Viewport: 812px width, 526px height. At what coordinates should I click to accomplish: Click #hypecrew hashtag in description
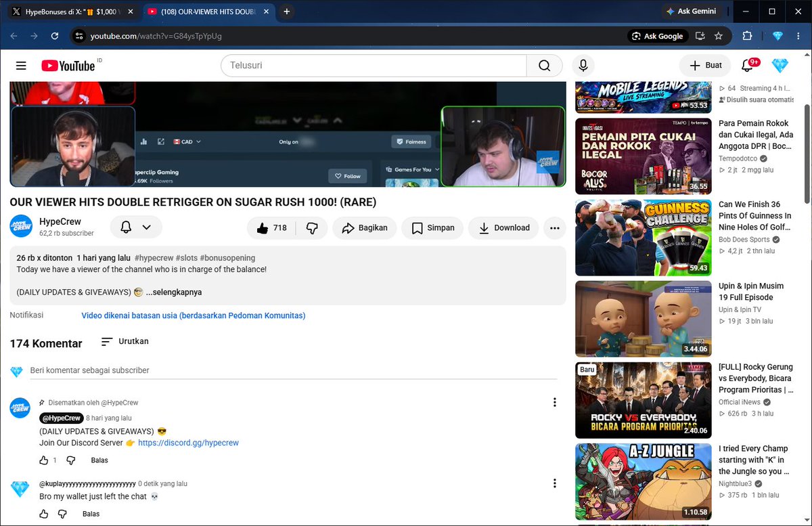pyautogui.click(x=154, y=258)
